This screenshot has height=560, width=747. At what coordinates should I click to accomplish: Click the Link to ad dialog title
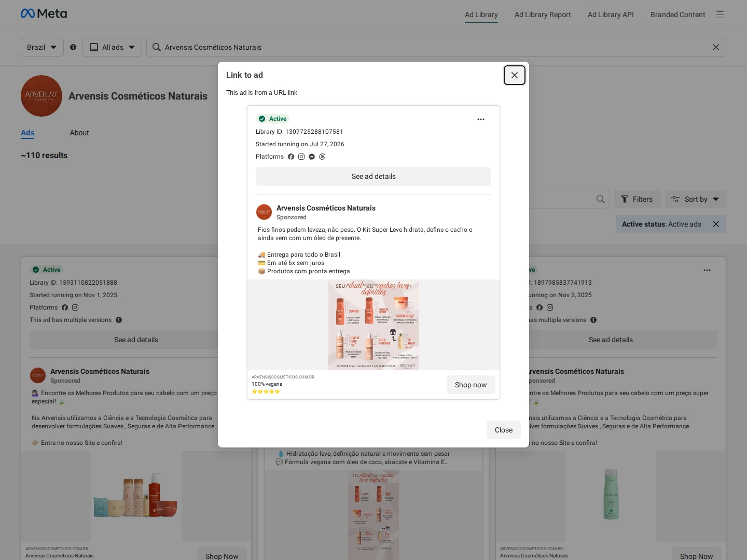(x=244, y=75)
